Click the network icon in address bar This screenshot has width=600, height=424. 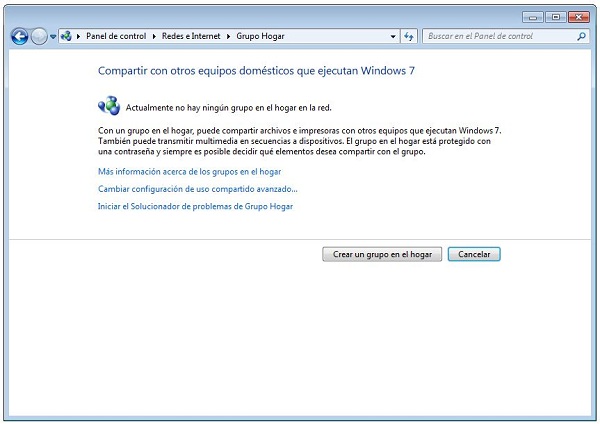pyautogui.click(x=66, y=36)
